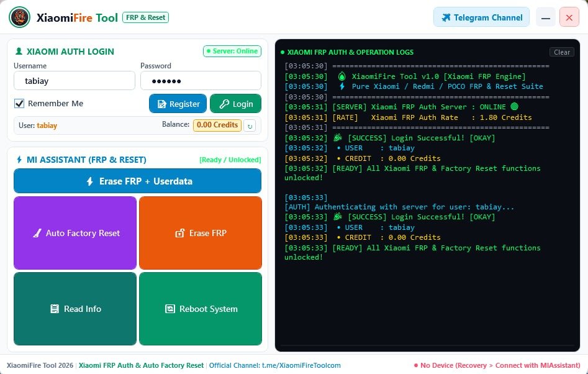
Task: Click the User: tabiay label
Action: click(38, 125)
